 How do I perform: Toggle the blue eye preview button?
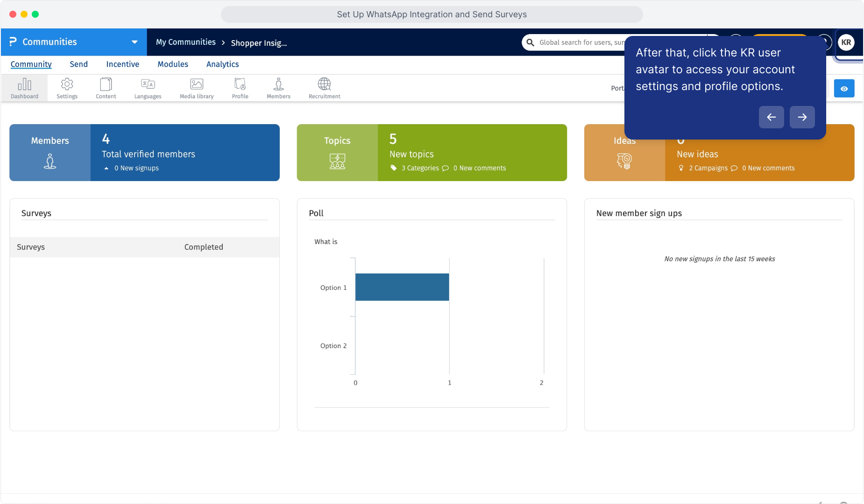coord(844,89)
